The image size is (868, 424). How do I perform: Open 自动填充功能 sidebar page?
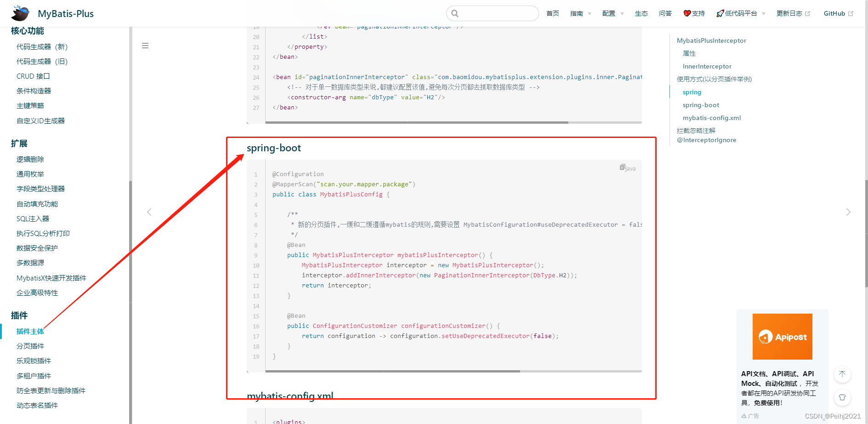pyautogui.click(x=37, y=204)
